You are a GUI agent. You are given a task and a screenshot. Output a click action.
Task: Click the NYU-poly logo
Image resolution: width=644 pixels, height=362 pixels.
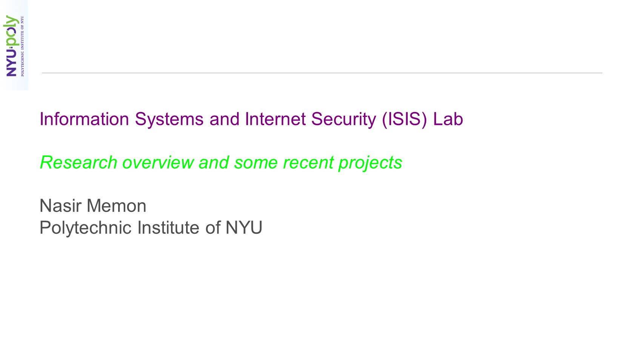coord(14,45)
